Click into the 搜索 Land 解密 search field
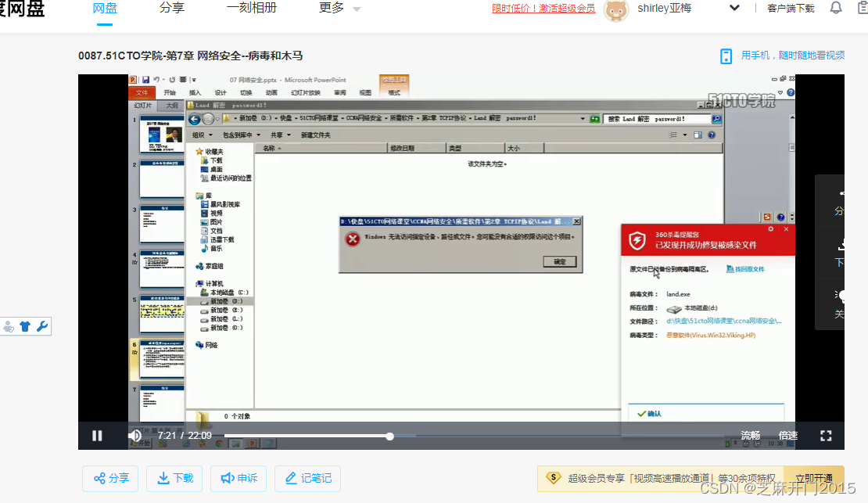868x503 pixels. coord(658,119)
